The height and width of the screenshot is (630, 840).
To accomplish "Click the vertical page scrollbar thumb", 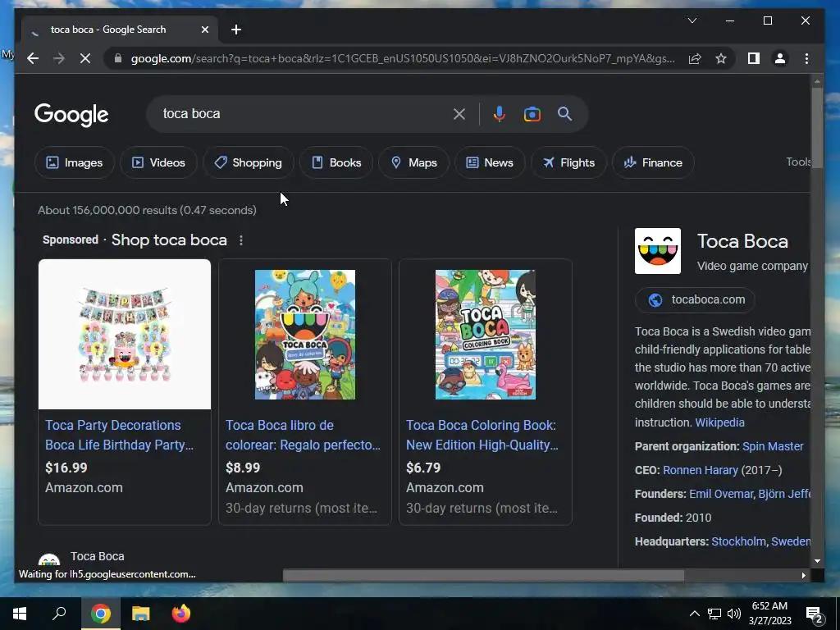I will click(817, 127).
